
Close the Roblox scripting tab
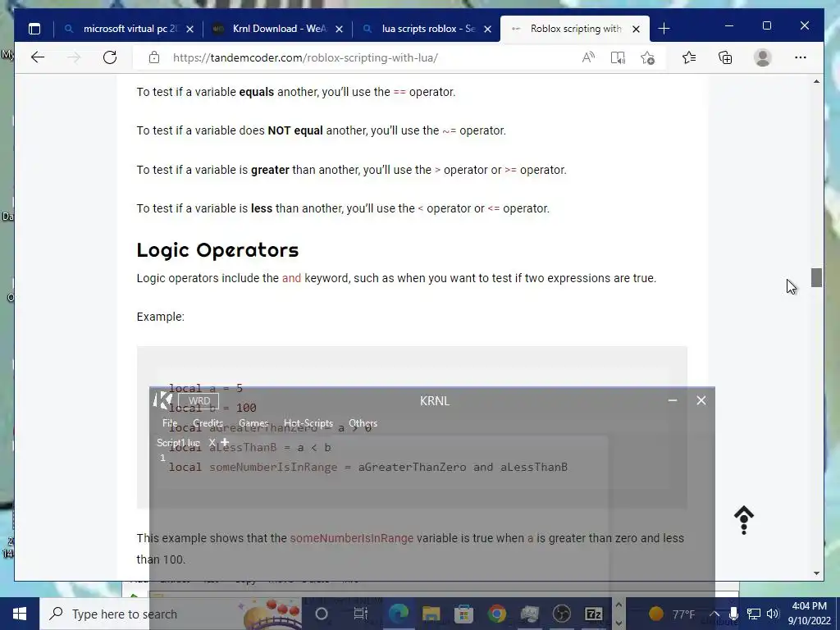(636, 29)
